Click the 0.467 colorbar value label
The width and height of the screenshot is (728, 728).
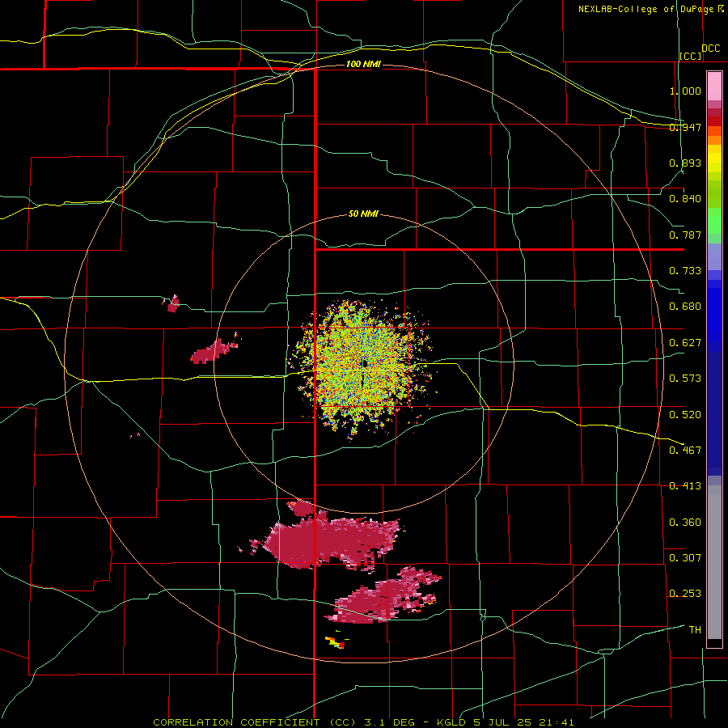[x=685, y=451]
